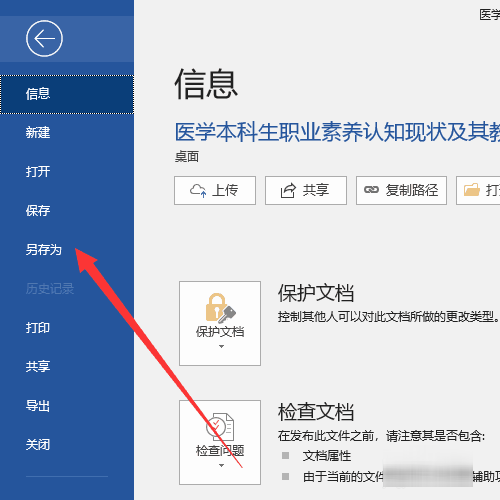Click the 控制其他人可以对此文档 description text

coord(389,317)
